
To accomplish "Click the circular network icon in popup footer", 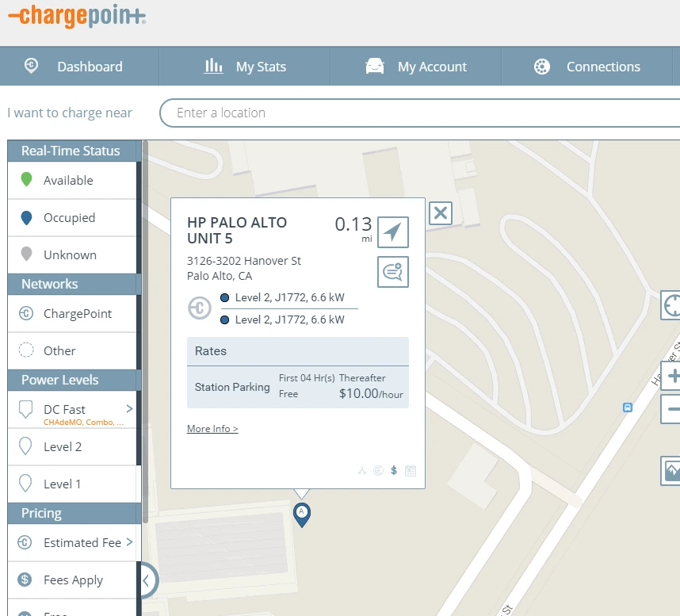I will [x=379, y=470].
